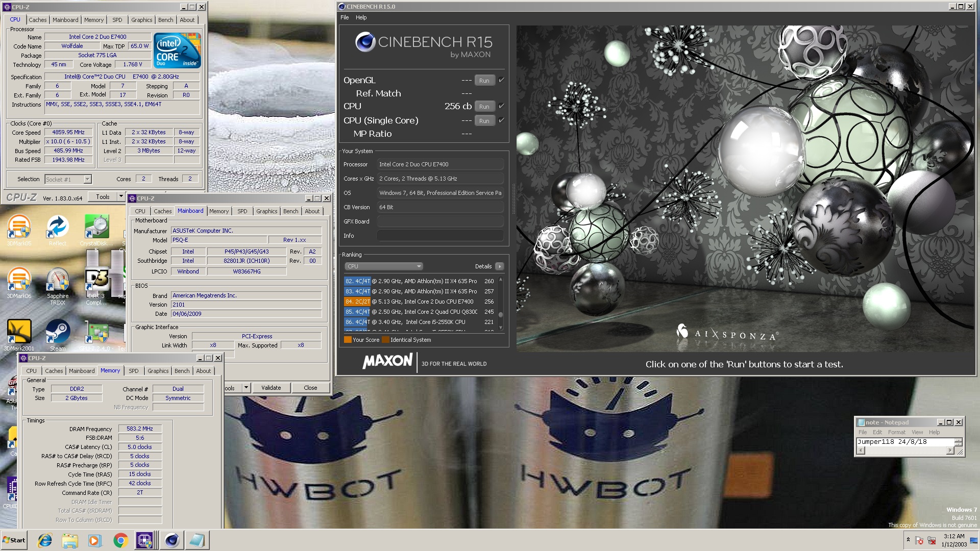Open the Ranking CPU dropdown in Cinebench
This screenshot has width=980, height=551.
point(384,266)
